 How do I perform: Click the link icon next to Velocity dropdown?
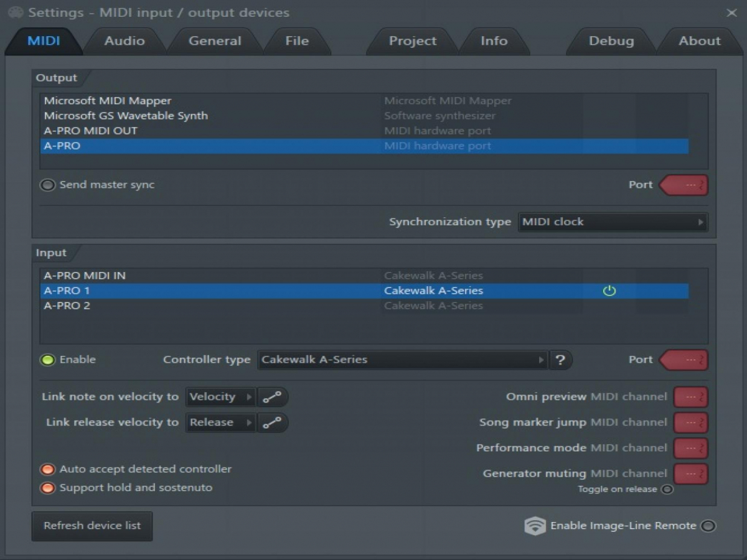[x=272, y=397]
